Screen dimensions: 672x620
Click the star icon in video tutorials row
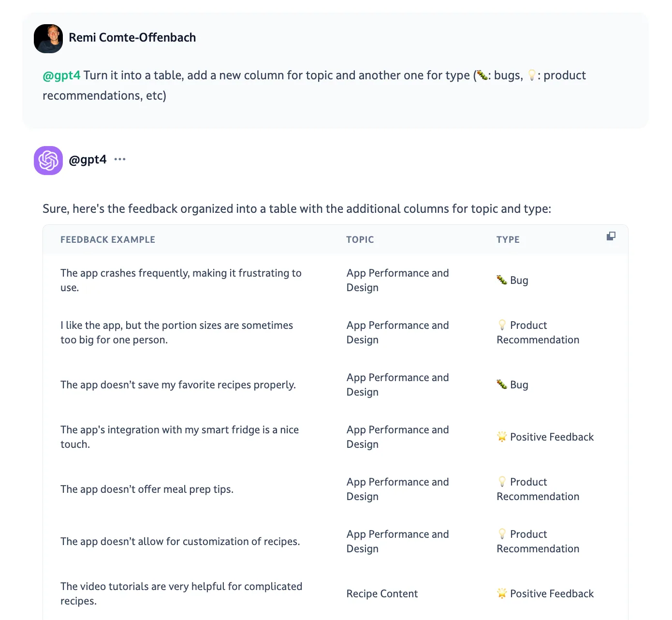coord(502,593)
